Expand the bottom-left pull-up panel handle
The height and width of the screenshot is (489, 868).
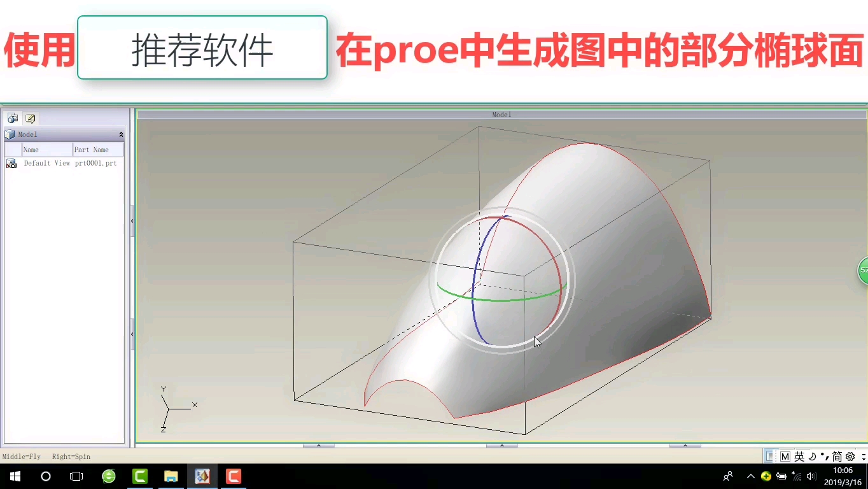pos(319,446)
